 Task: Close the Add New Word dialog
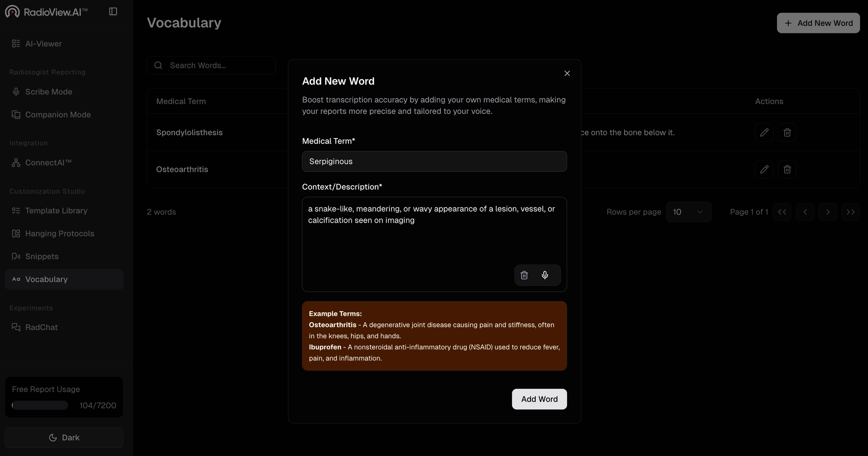pos(567,73)
